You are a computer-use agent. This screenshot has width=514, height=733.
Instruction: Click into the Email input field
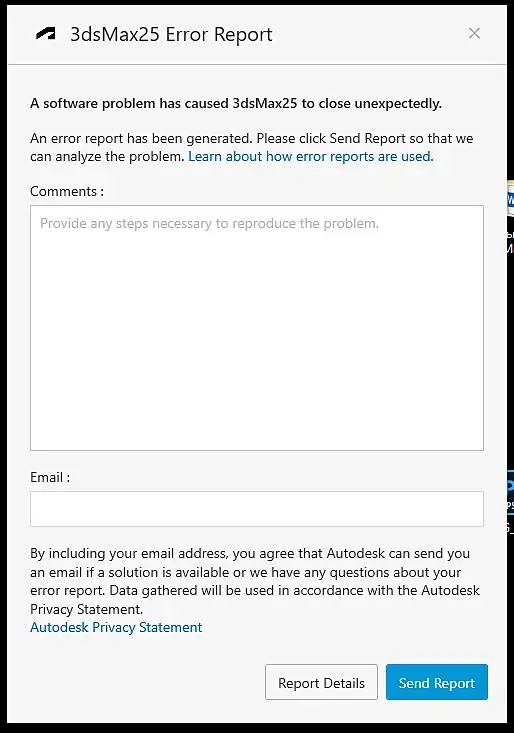(x=257, y=509)
